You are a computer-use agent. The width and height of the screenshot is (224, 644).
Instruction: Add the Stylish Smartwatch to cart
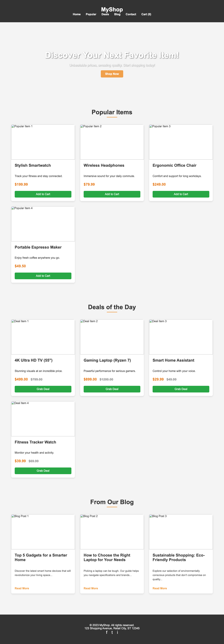coord(43,194)
